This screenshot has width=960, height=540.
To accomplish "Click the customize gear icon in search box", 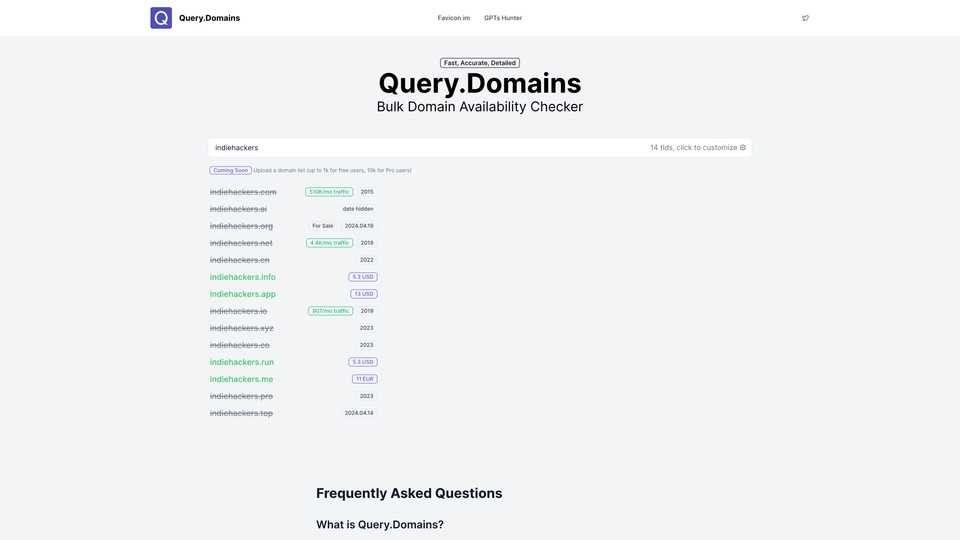I will 743,148.
